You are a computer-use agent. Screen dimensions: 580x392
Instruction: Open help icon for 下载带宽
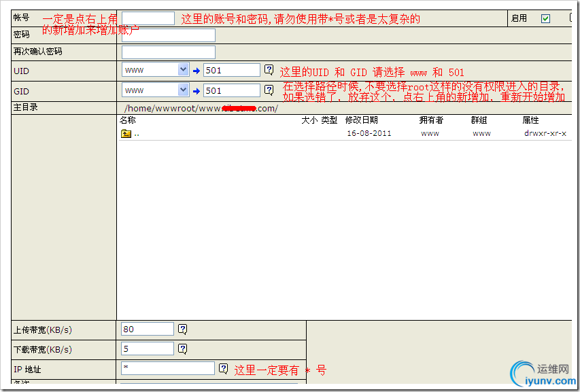183,349
